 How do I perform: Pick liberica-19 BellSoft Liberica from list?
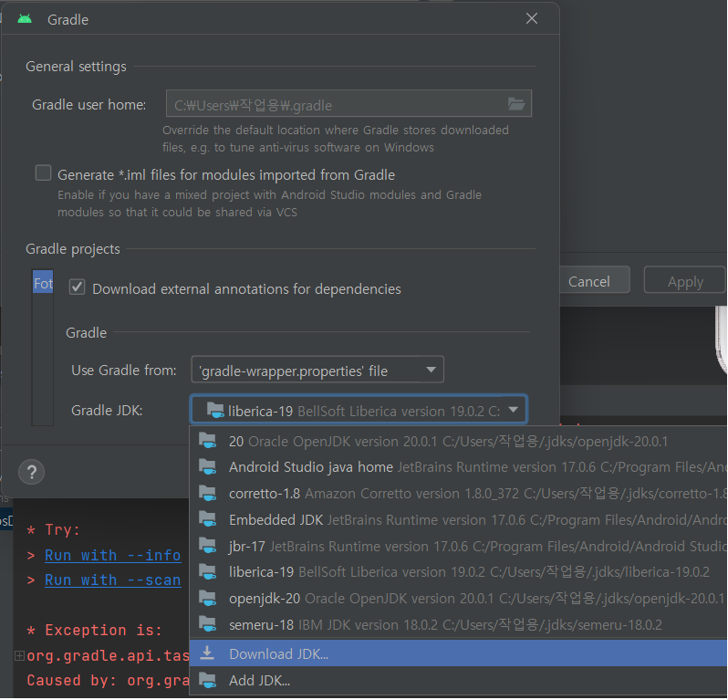point(458,572)
